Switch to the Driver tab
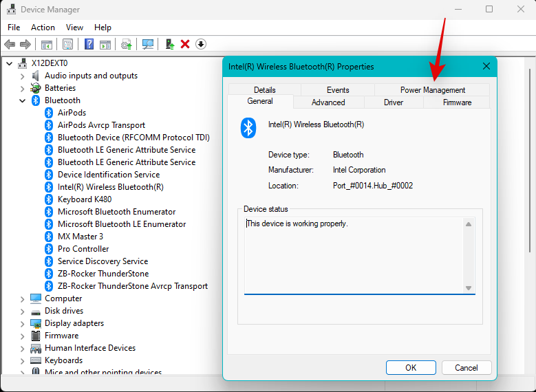 coord(394,102)
